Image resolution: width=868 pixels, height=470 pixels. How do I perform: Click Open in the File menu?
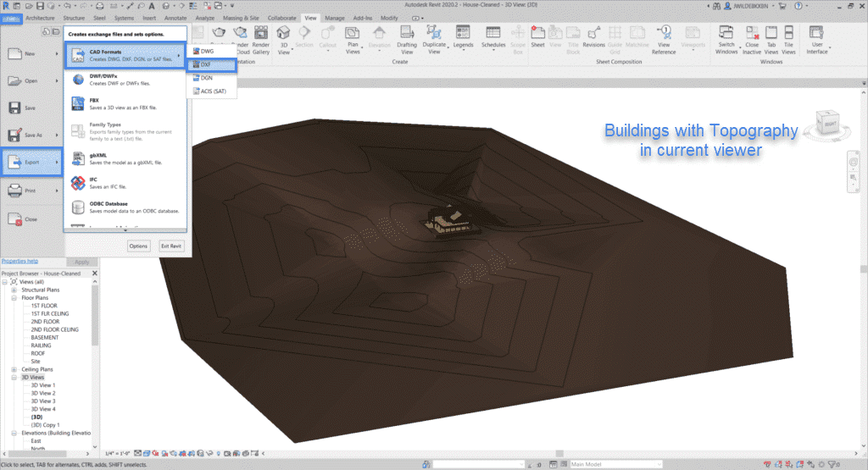tap(31, 80)
